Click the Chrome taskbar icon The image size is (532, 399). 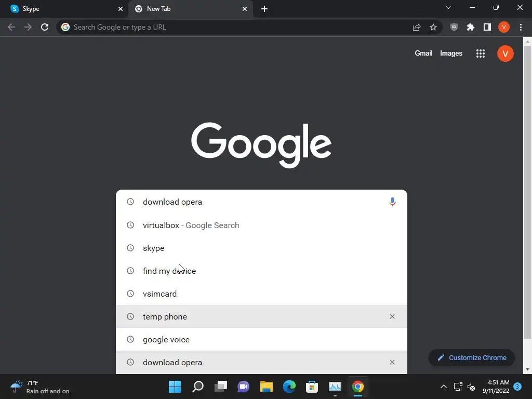point(357,387)
